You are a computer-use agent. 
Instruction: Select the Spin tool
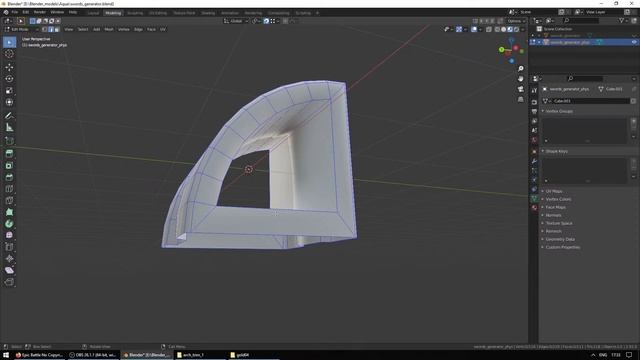point(9,224)
